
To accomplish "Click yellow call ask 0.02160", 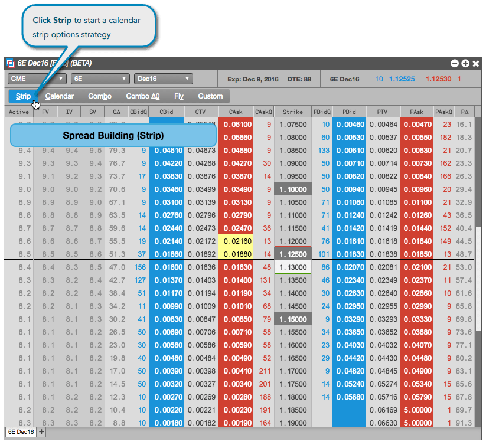I will point(236,241).
